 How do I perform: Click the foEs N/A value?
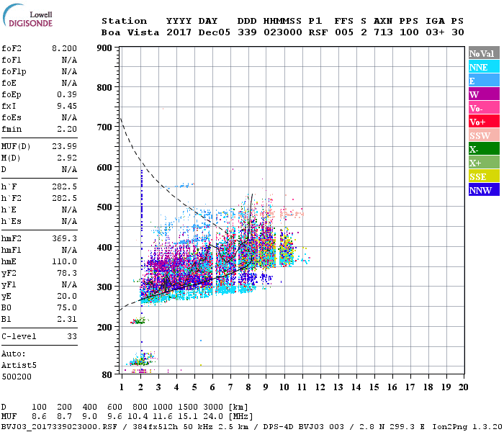tap(69, 117)
